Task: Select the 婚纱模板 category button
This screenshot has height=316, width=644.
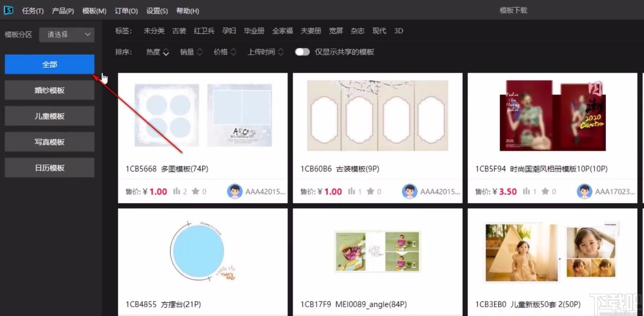Action: pos(50,90)
